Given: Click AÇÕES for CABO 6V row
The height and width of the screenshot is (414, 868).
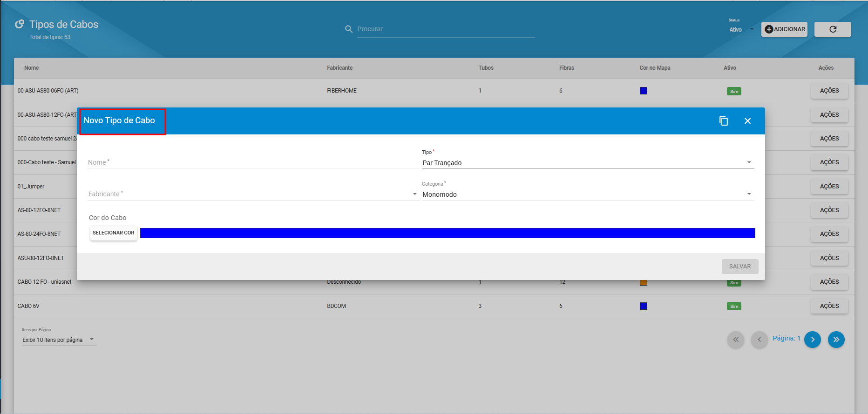Looking at the screenshot, I should (x=829, y=306).
